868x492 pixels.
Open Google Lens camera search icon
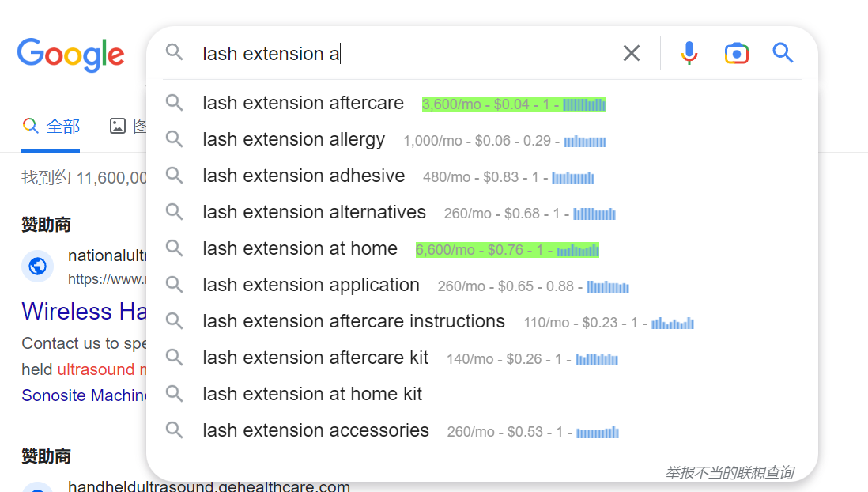[736, 53]
